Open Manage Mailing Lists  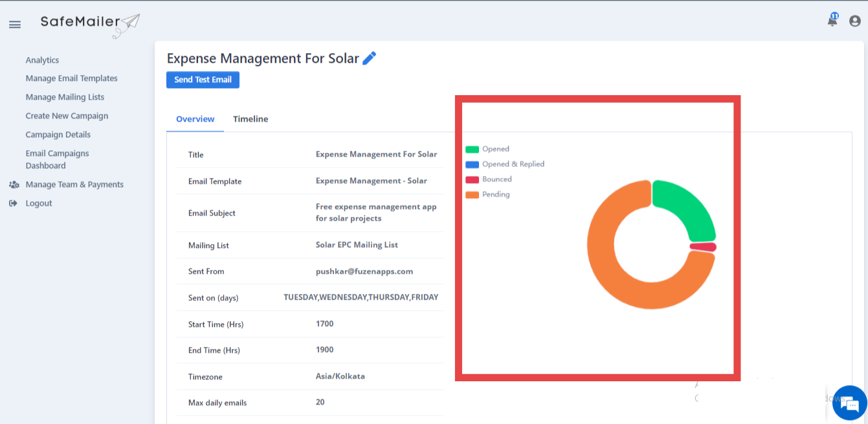click(63, 96)
